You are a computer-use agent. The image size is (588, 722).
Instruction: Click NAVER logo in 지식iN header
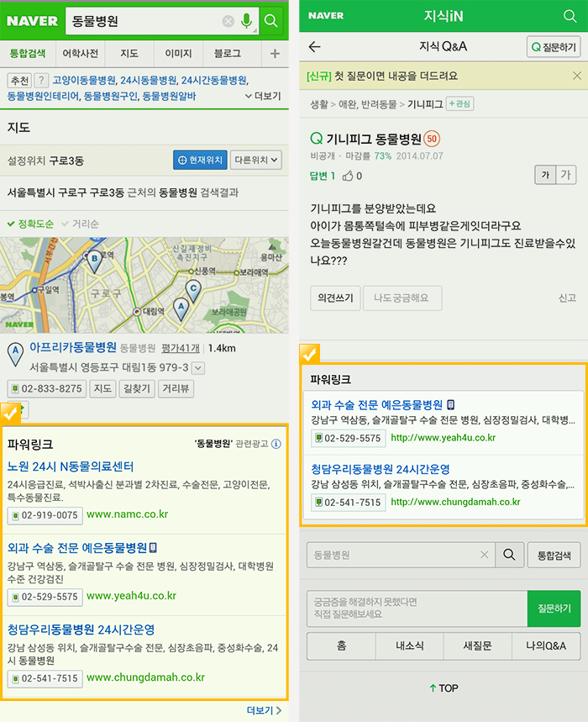[x=326, y=16]
